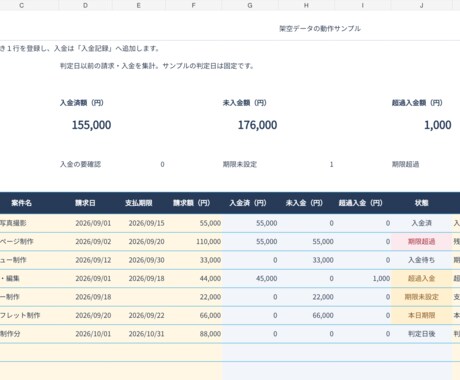
Task: Click the 超過入金（円） table header
Action: (360, 203)
